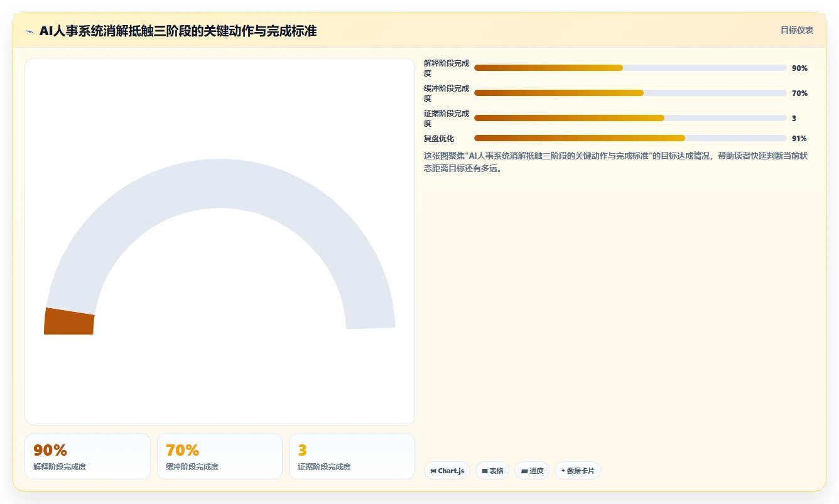Viewport: 839px width, 504px height.
Task: Click the 证据阶段完成度 progress bar
Action: click(631, 118)
